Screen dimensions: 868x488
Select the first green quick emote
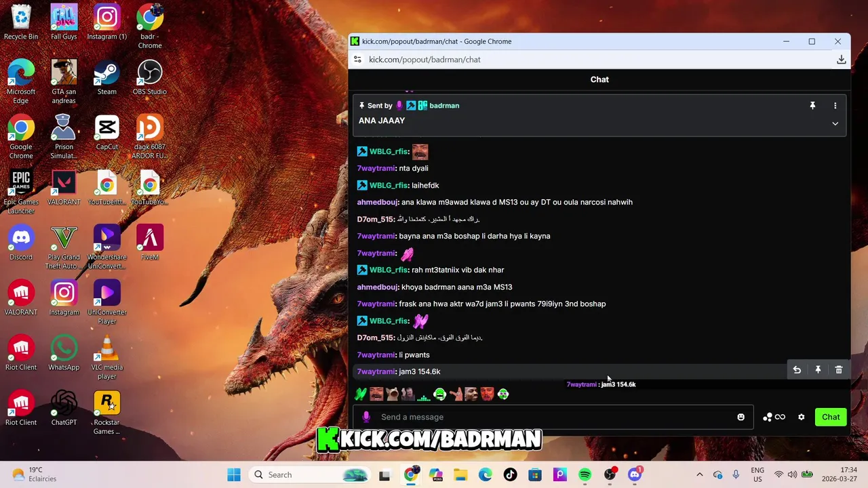tap(361, 394)
